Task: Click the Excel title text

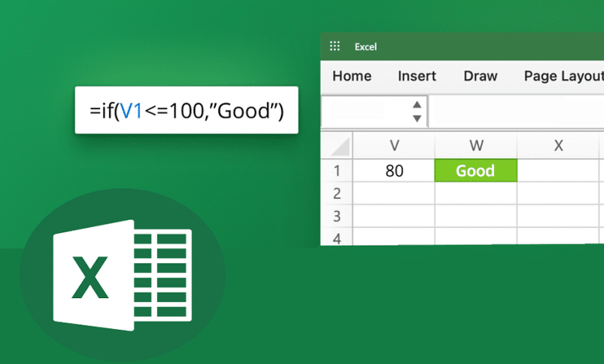Action: point(365,46)
